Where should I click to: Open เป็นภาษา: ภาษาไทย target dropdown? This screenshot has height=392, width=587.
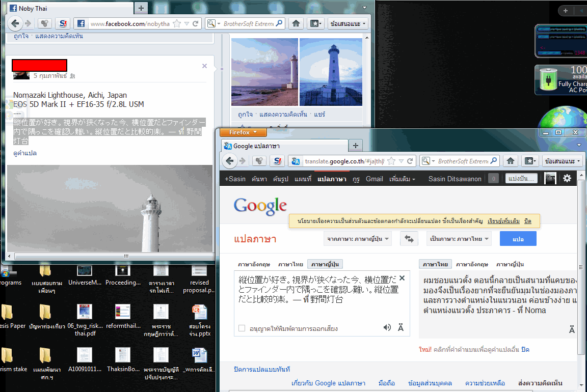459,239
